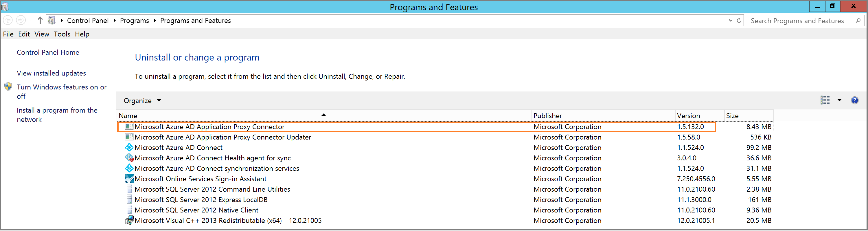This screenshot has width=868, height=231.
Task: Click the Microsoft Azure AD Connect icon
Action: pos(129,147)
